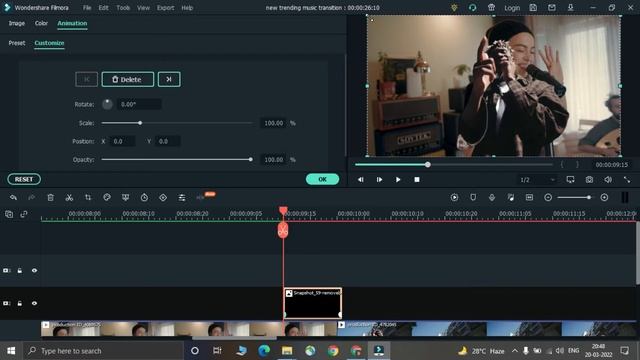The image size is (640, 360).
Task: Switch to the Image tab
Action: click(17, 23)
